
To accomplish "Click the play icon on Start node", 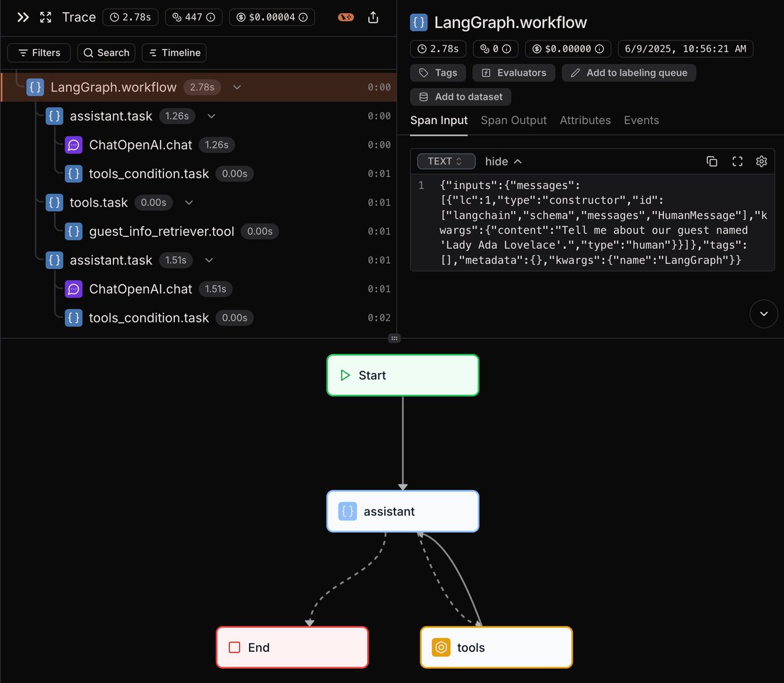I will tap(346, 375).
